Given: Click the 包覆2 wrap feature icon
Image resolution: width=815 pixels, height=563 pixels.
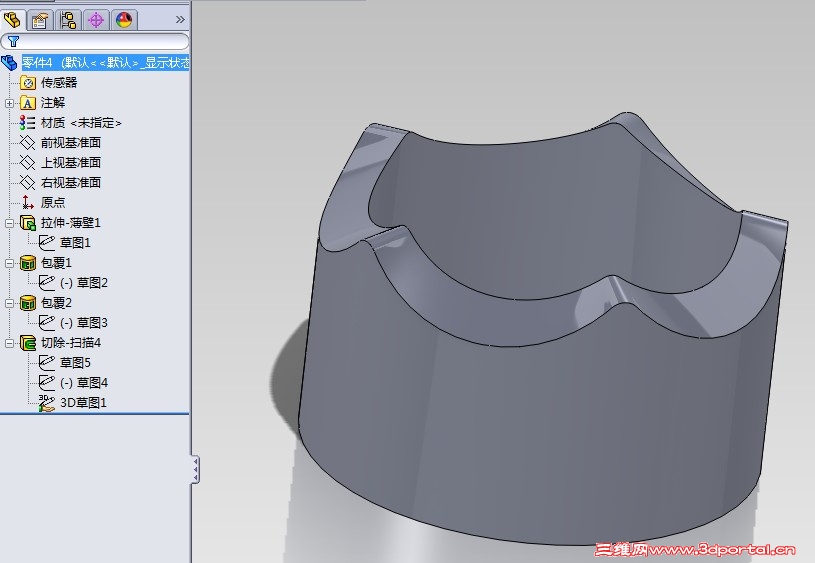Looking at the screenshot, I should (x=28, y=303).
